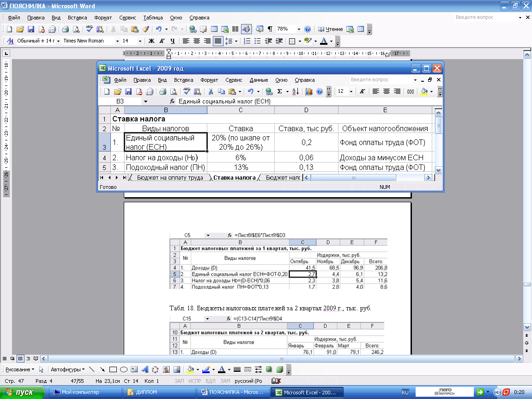The image size is (532, 399).
Task: Expand the 78% zoom dropdown
Action: (x=299, y=29)
